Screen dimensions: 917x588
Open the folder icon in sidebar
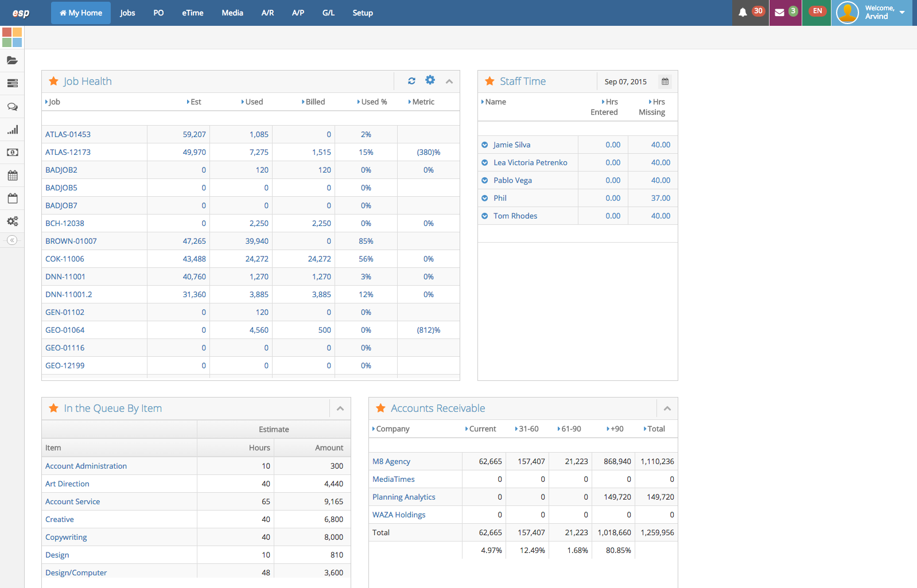tap(12, 60)
